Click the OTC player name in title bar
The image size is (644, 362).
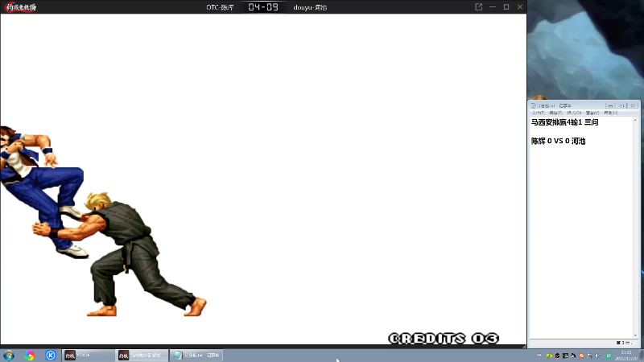220,7
